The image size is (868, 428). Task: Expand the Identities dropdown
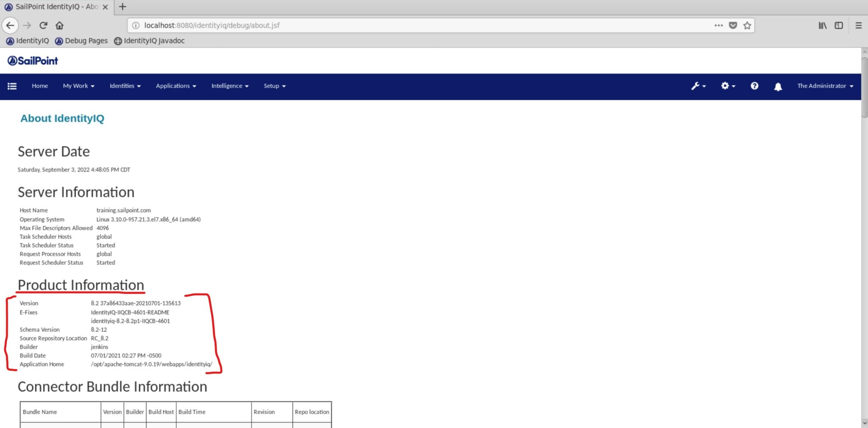(125, 86)
